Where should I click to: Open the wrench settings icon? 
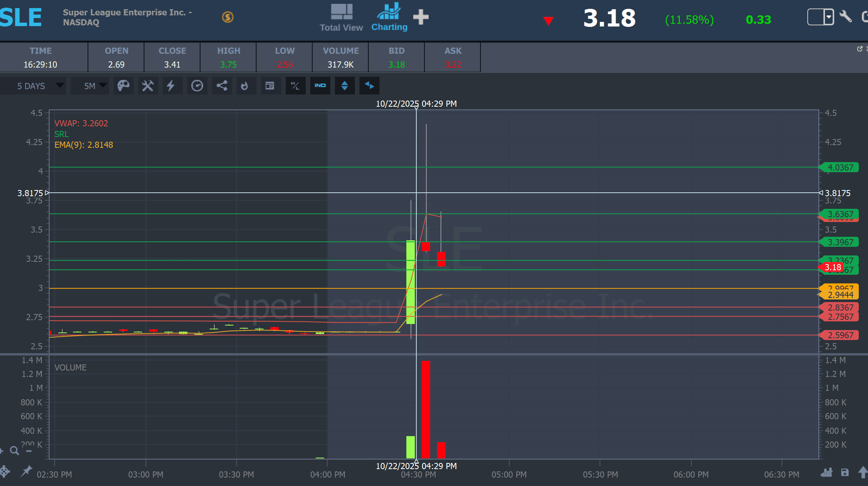[845, 17]
